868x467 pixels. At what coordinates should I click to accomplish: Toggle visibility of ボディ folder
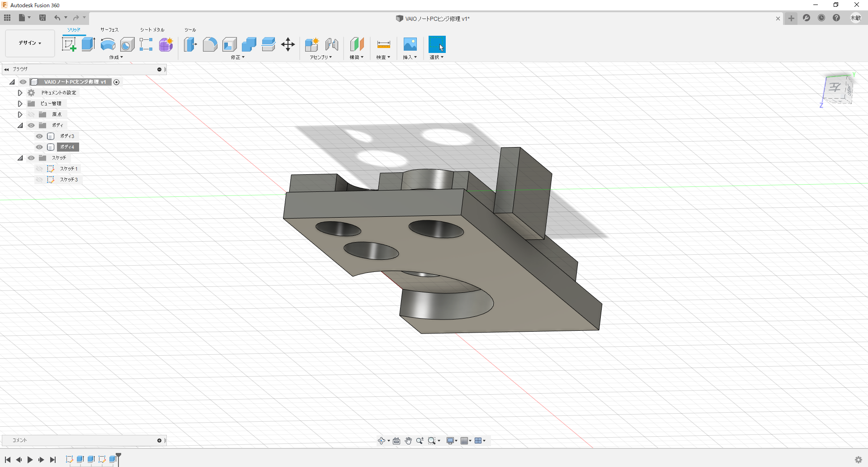coord(31,125)
